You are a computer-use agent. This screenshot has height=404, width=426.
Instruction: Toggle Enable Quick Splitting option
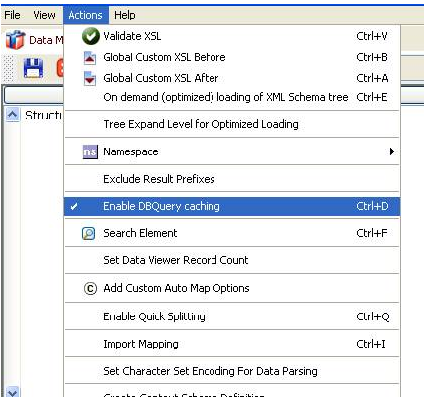pyautogui.click(x=232, y=316)
